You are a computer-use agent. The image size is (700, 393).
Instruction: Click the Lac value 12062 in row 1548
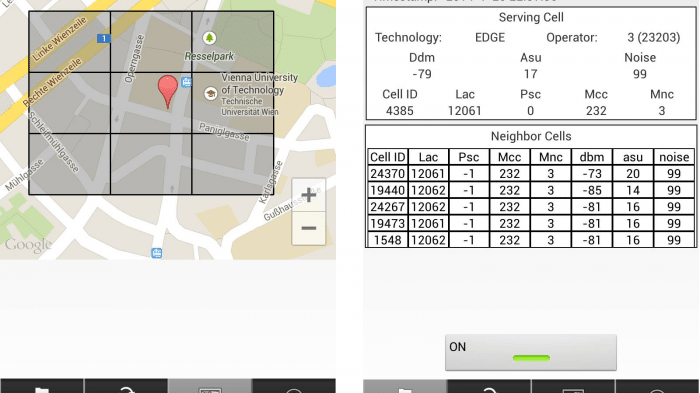(x=428, y=240)
